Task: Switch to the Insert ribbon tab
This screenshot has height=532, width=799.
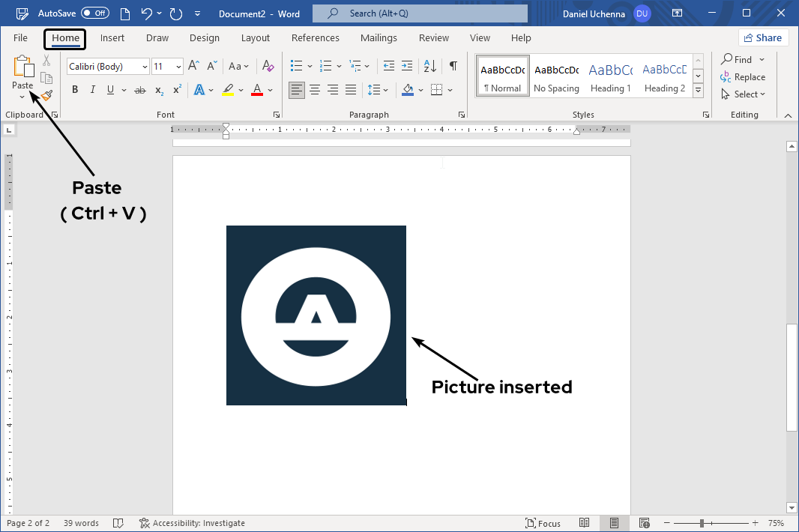Action: pyautogui.click(x=112, y=37)
